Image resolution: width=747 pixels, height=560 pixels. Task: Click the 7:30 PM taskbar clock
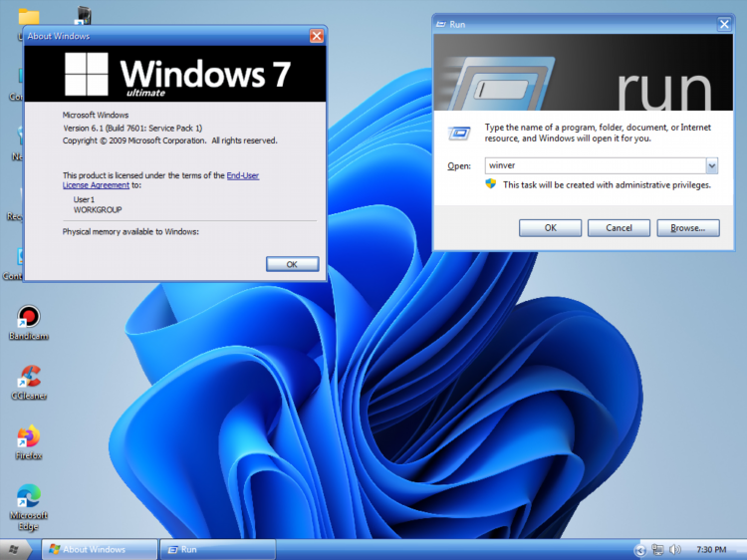pos(711,550)
